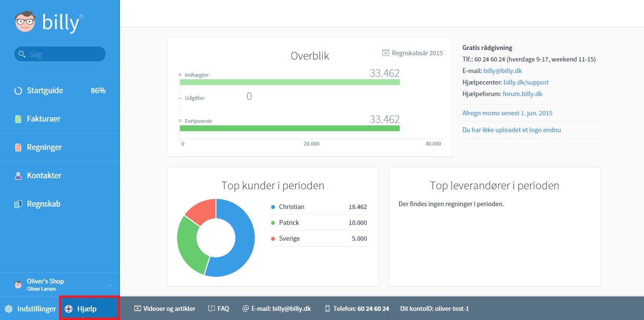Open Regnskab via its stacked pages icon
The image size is (644, 320).
point(18,204)
